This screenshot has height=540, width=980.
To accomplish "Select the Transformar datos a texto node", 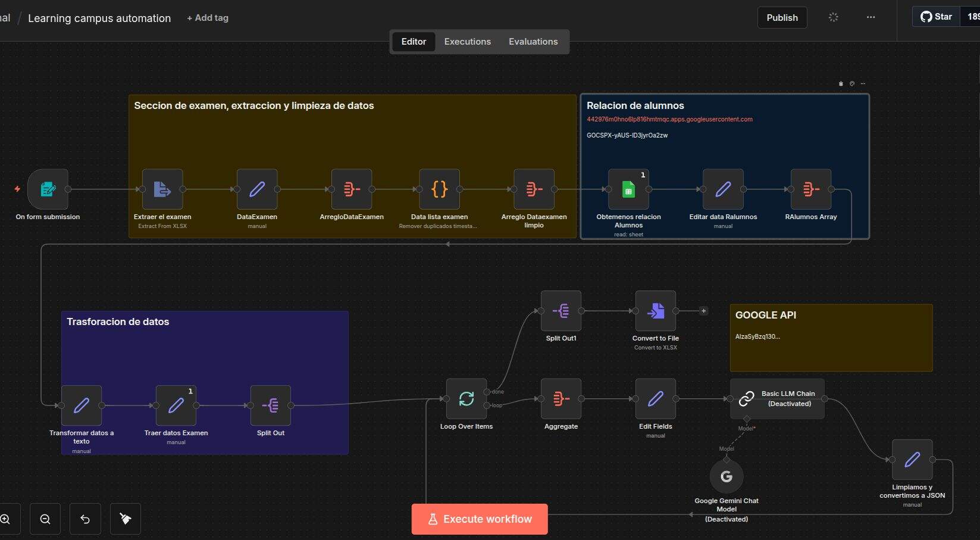I will point(82,405).
